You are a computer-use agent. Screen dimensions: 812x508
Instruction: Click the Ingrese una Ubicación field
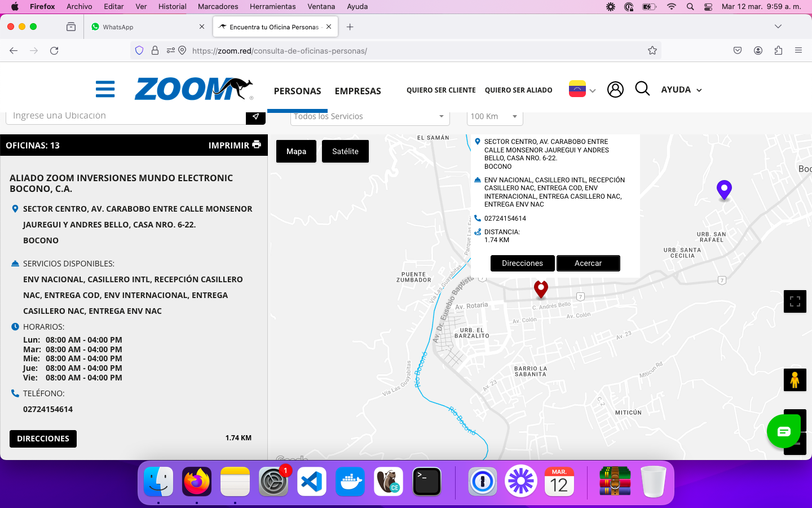click(x=126, y=116)
